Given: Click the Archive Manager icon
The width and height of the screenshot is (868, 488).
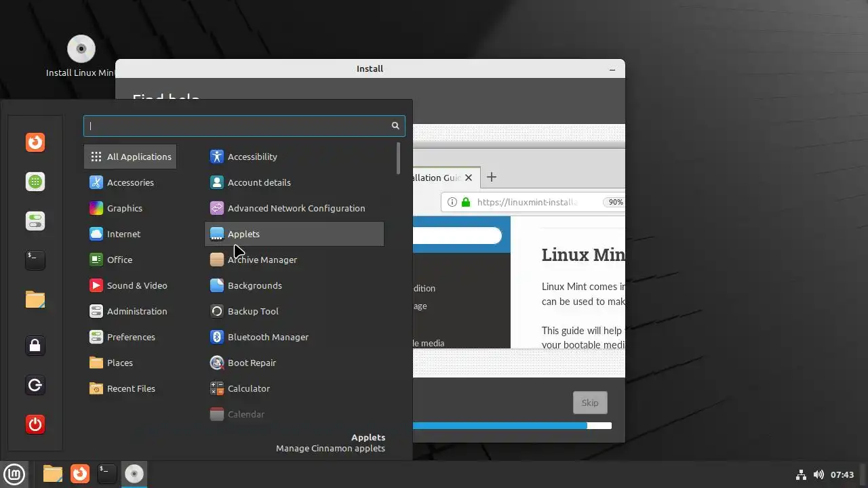Looking at the screenshot, I should coord(216,260).
